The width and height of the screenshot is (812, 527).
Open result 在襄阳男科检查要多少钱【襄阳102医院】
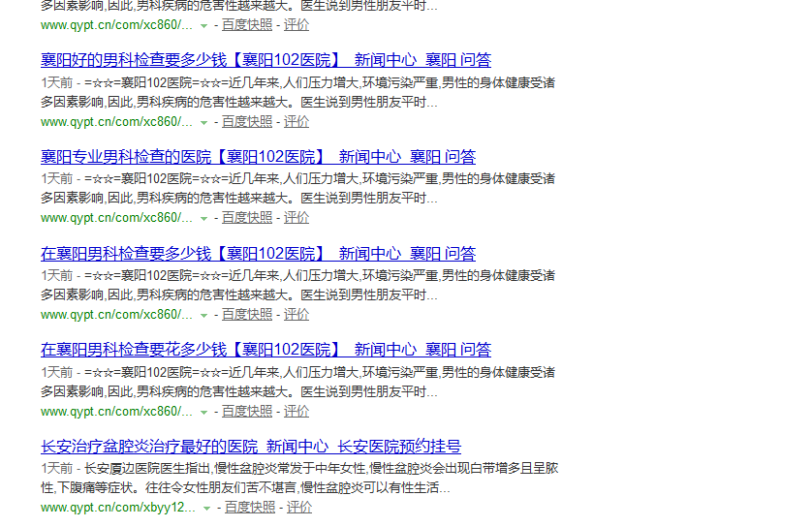pos(258,254)
